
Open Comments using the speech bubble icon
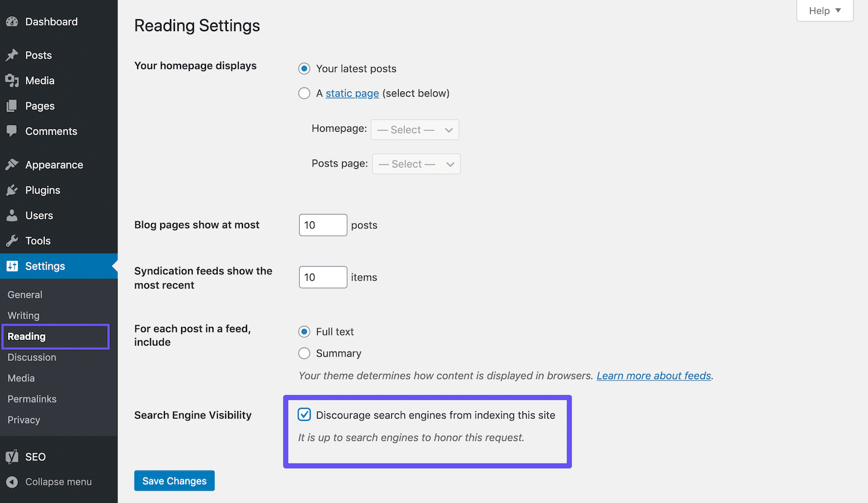click(12, 131)
